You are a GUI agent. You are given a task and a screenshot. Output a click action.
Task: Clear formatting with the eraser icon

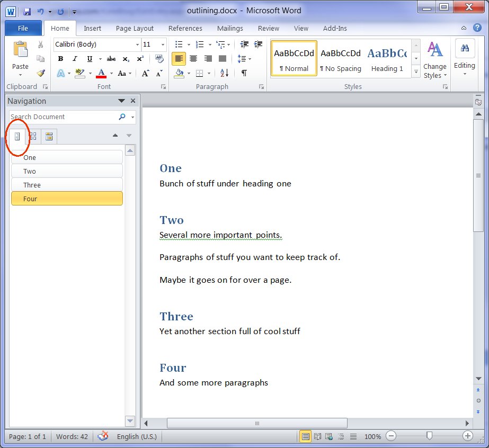tap(159, 59)
